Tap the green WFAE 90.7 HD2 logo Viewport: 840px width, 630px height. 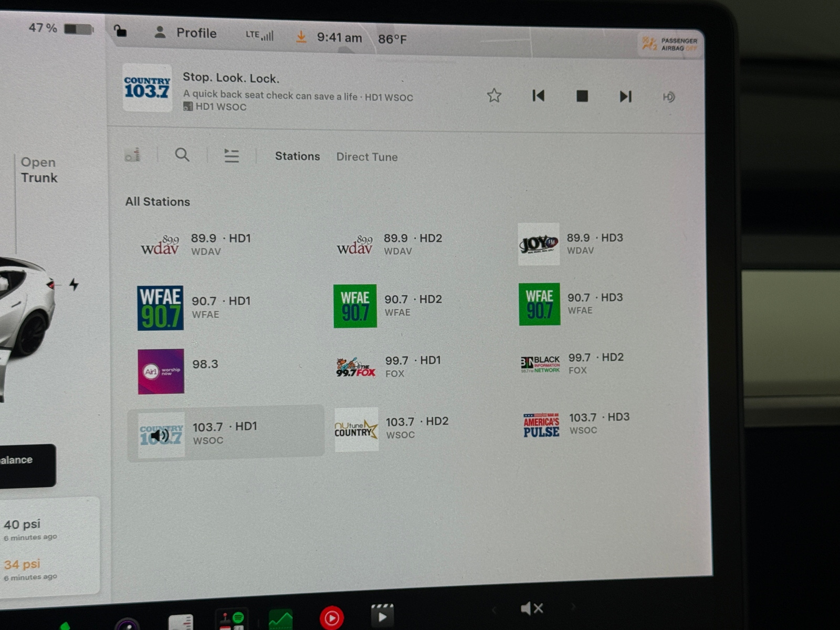tap(355, 306)
